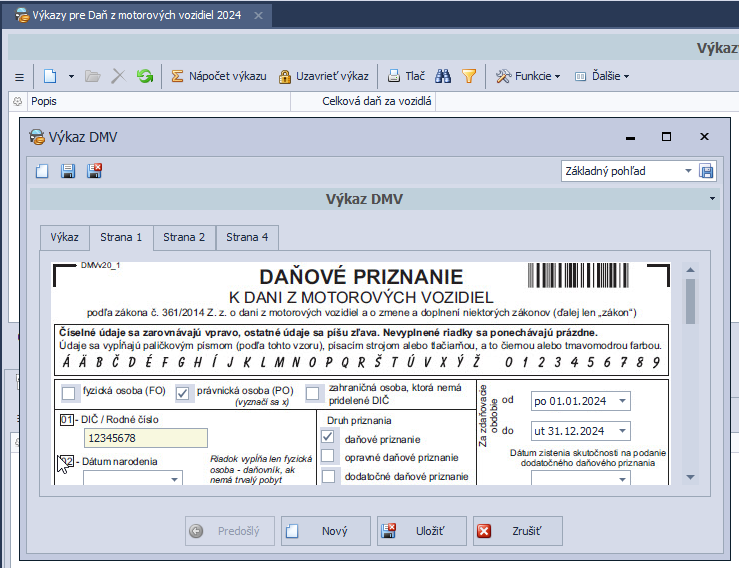Click the new blank document icon in Výkaz DMV
The image size is (739, 568).
pyautogui.click(x=42, y=171)
